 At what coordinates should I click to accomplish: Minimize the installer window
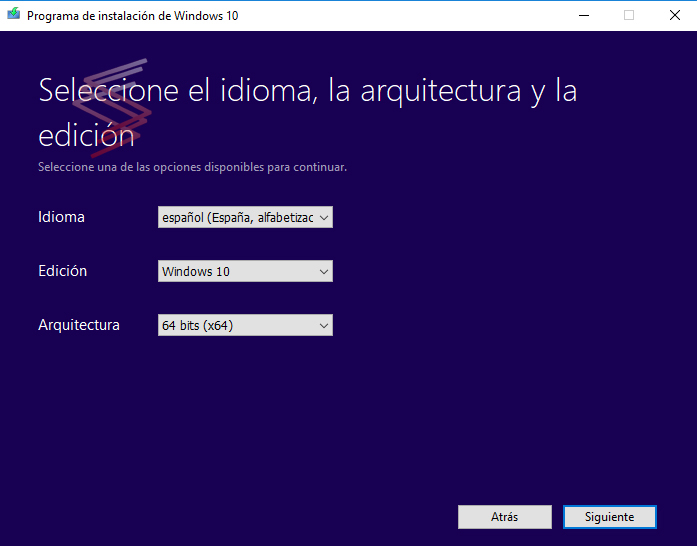[584, 15]
